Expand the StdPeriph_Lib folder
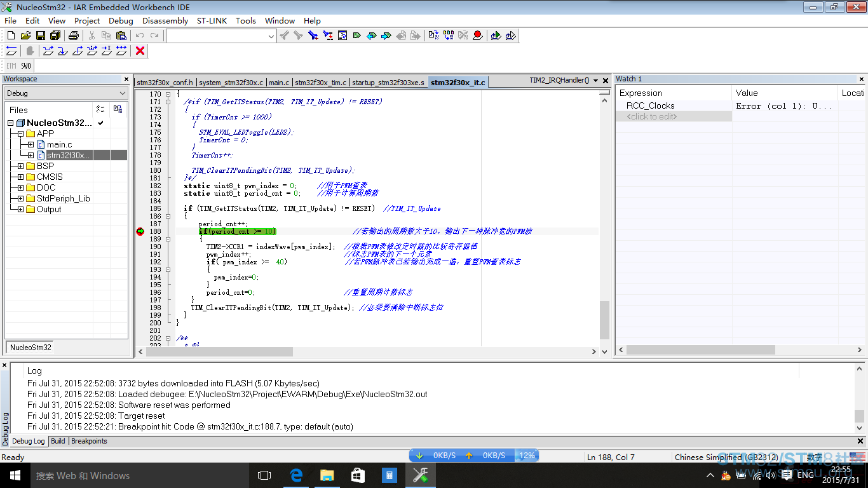The width and height of the screenshot is (868, 488). point(20,198)
